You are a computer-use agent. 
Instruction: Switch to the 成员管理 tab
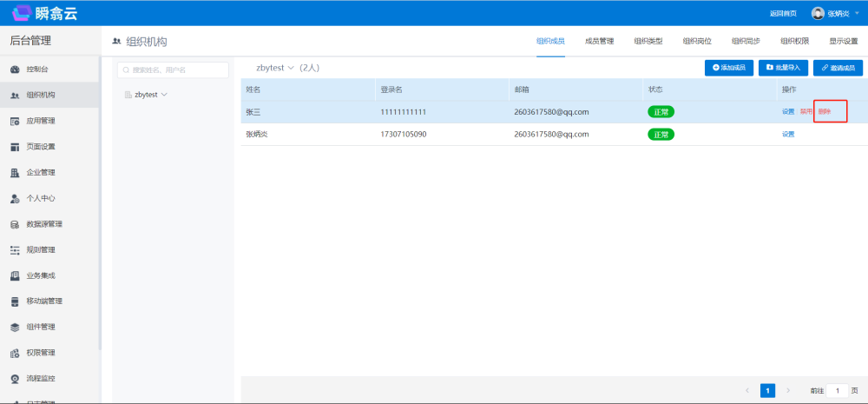pos(599,41)
